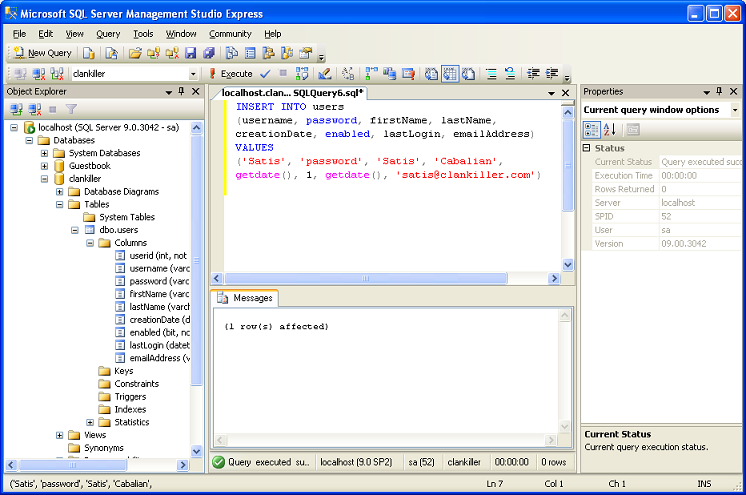Toggle Alphabetical sort in Properties panel
The image size is (746, 495).
point(610,129)
